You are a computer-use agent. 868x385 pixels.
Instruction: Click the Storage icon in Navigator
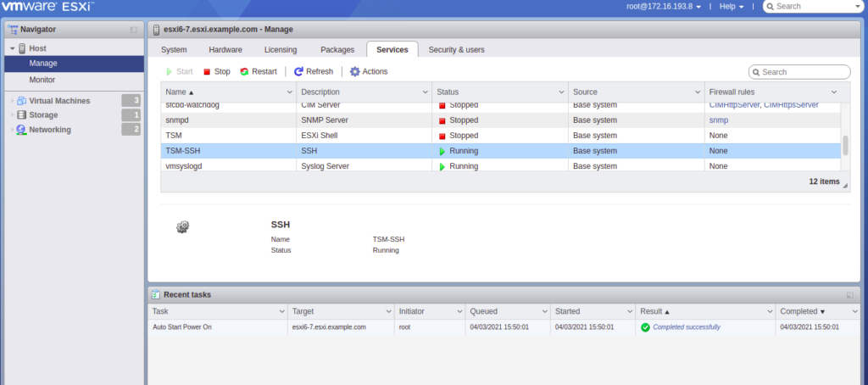[21, 115]
